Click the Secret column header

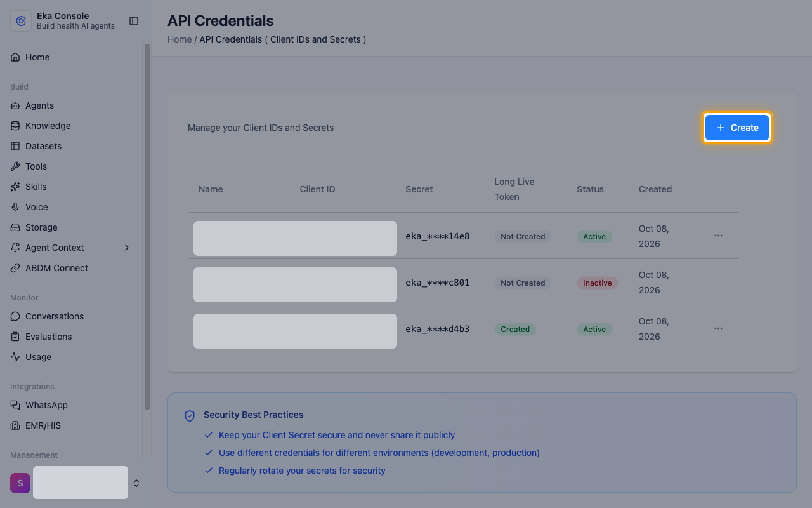click(x=419, y=189)
